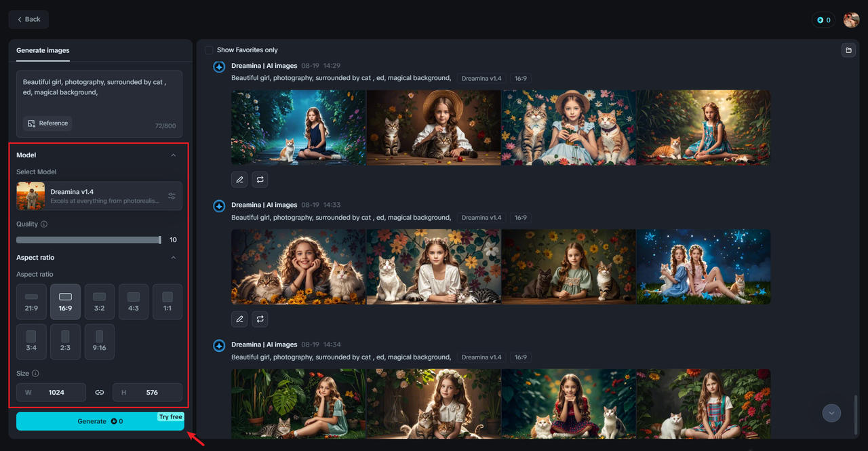This screenshot has width=868, height=451.
Task: Switch to Generate images tab
Action: click(x=43, y=50)
